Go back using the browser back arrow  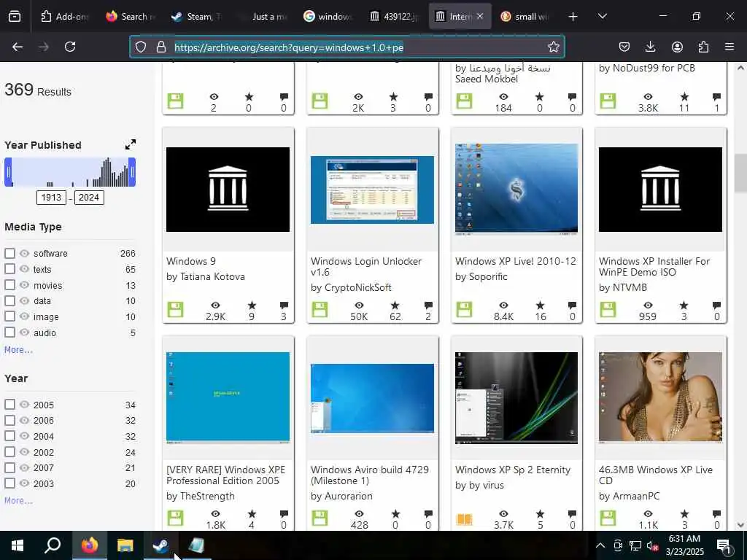point(18,47)
